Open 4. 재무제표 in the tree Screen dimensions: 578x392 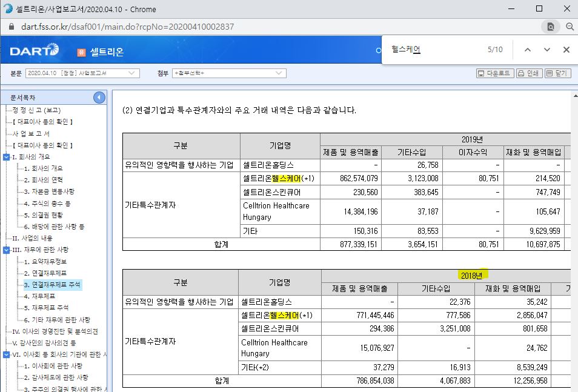coord(40,296)
